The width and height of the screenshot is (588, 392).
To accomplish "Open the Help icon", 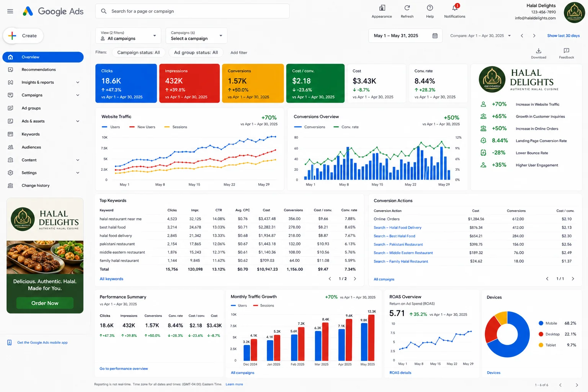I will point(430,8).
